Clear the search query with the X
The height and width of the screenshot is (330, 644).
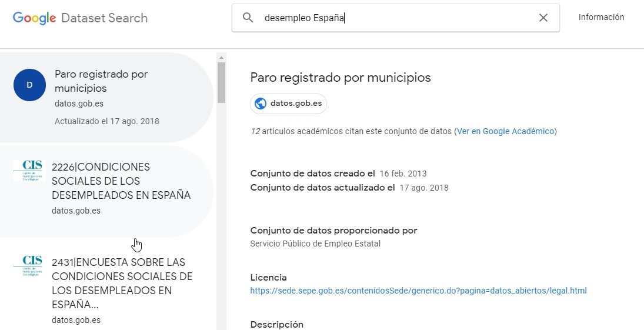pyautogui.click(x=543, y=18)
